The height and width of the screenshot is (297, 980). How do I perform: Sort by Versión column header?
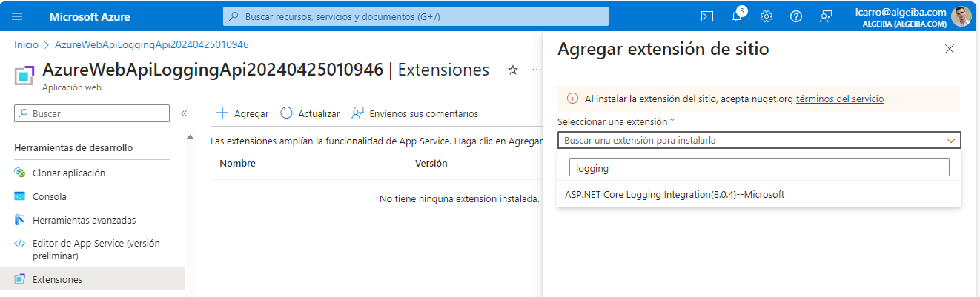point(431,164)
